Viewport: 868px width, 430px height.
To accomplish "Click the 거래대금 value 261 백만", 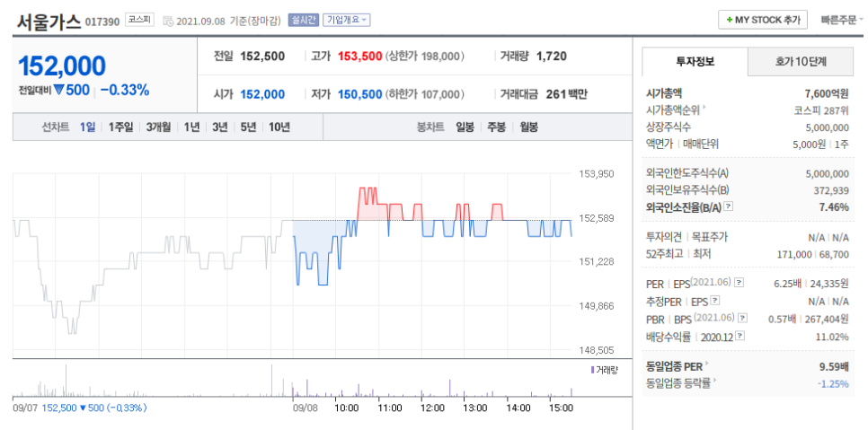I will pyautogui.click(x=566, y=94).
